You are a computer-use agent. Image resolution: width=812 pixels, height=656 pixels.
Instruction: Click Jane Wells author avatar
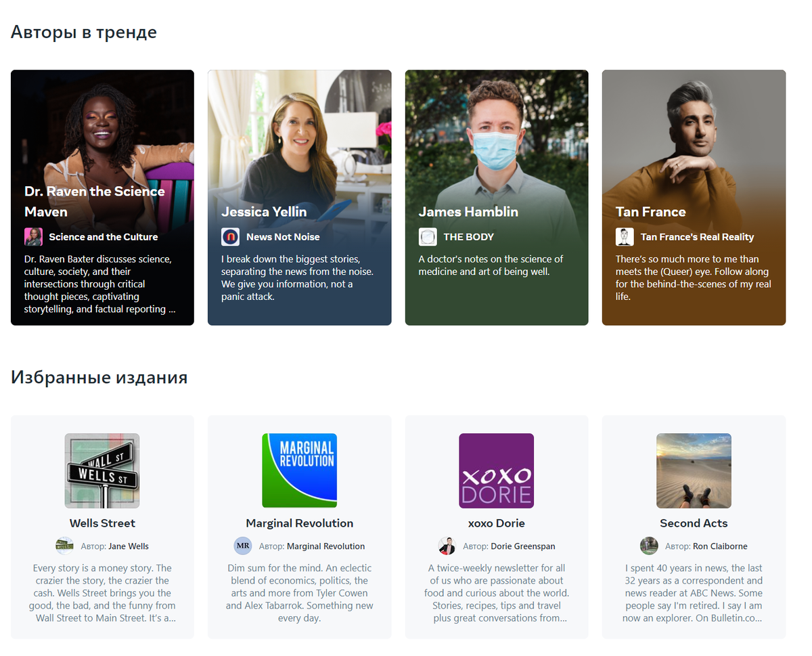64,546
